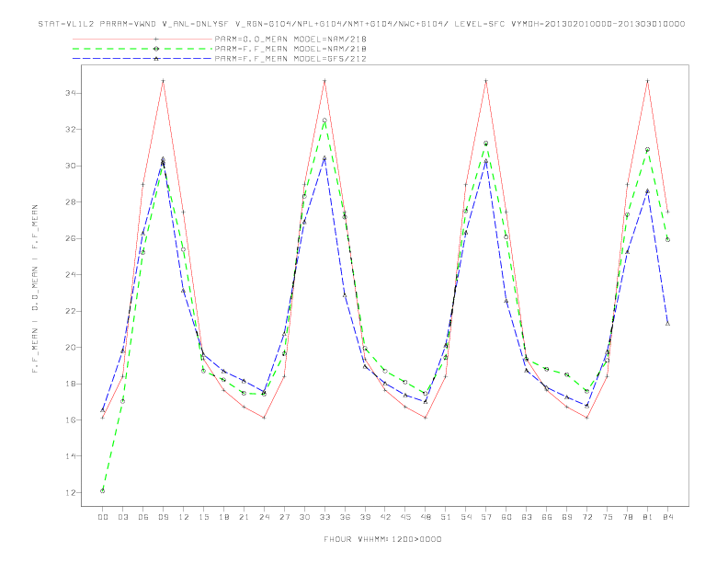The width and height of the screenshot is (728, 563).
Task: Click the x-axis forecast hour label 48
Action: (426, 517)
